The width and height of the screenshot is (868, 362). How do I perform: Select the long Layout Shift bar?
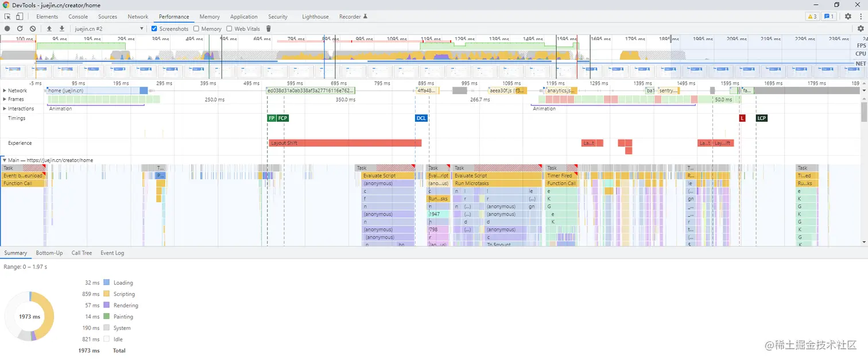[345, 143]
